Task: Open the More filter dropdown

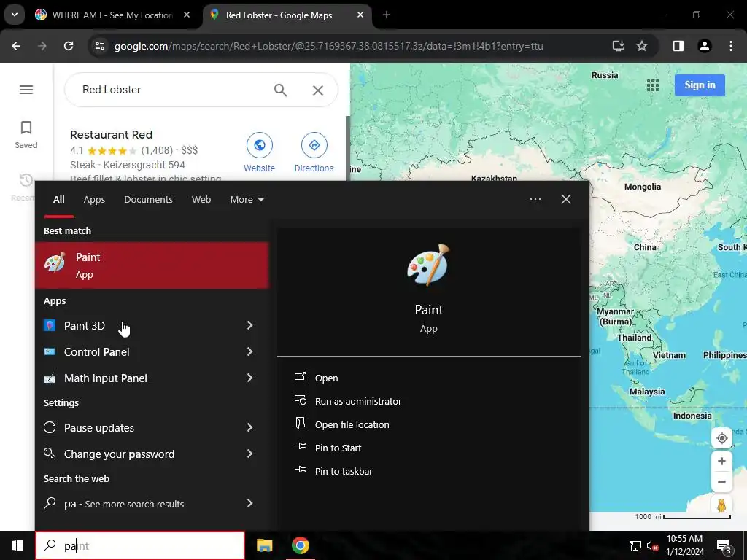Action: (247, 200)
